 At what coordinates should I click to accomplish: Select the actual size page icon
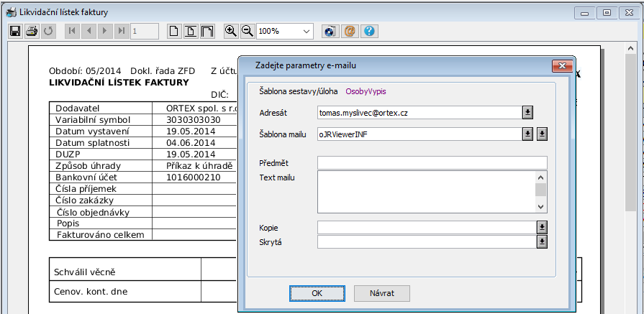tap(174, 31)
